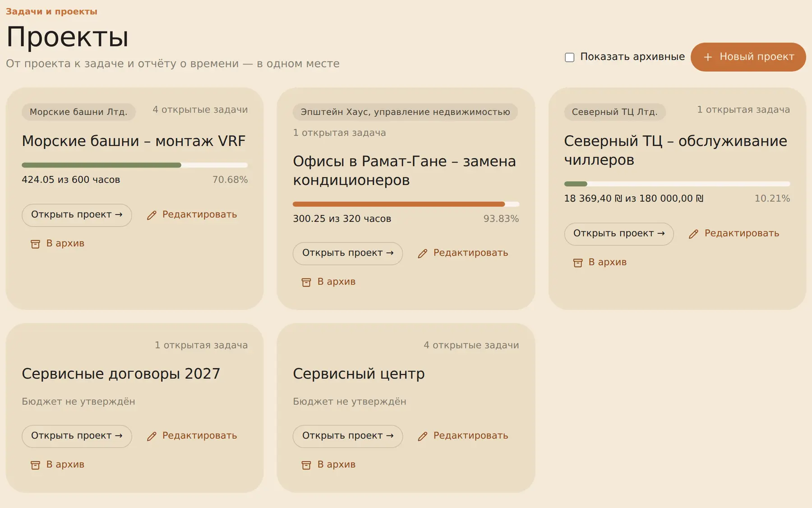812x508 pixels.
Task: Open the Северный ТЦ chillers project
Action: coord(618,234)
